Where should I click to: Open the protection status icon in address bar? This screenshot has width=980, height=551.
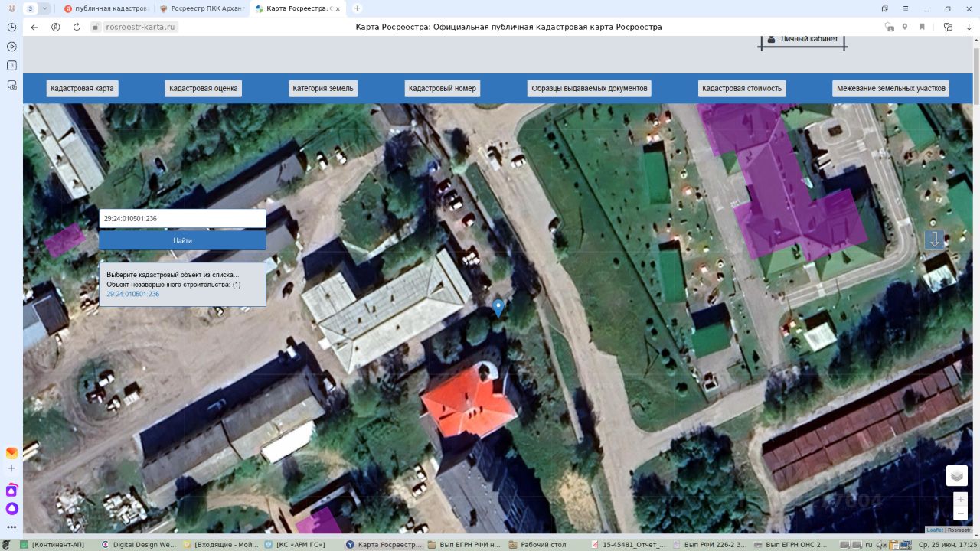pos(889,27)
